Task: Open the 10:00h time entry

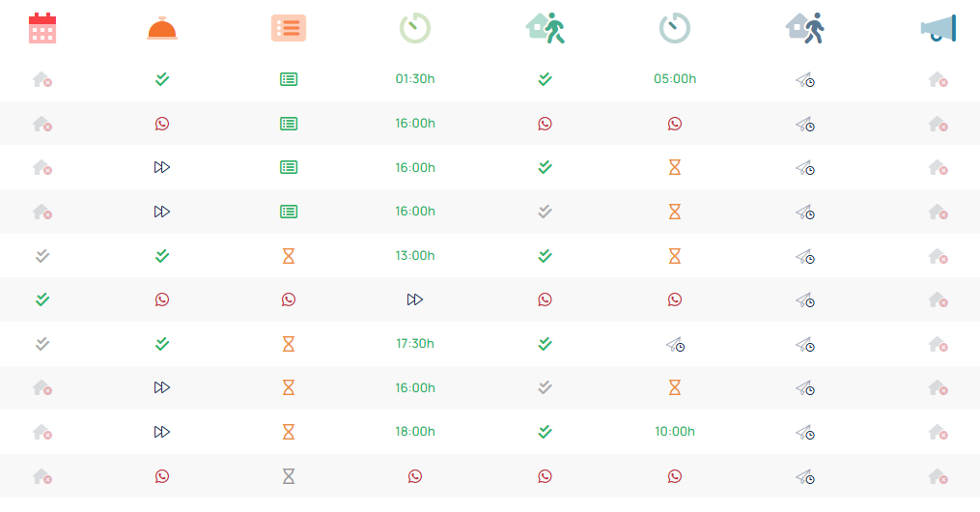Action: click(674, 432)
